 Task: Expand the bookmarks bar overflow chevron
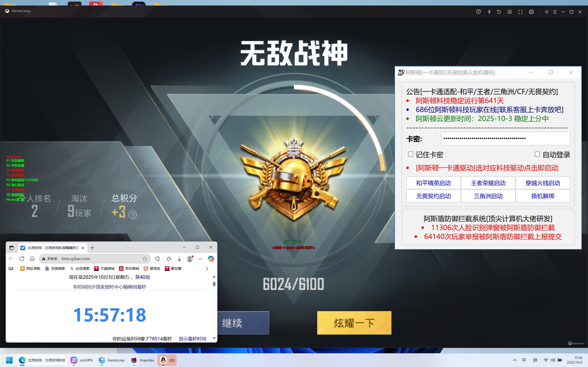(x=207, y=268)
